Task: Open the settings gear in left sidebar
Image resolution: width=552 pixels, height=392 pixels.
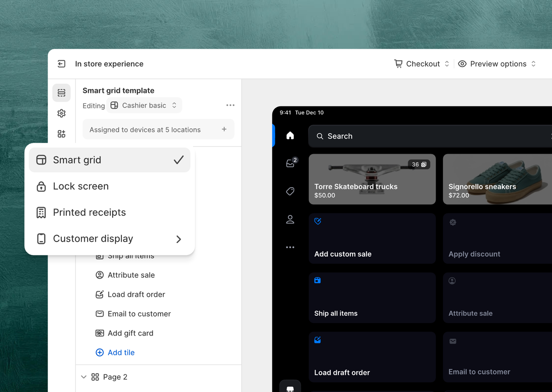Action: (62, 113)
